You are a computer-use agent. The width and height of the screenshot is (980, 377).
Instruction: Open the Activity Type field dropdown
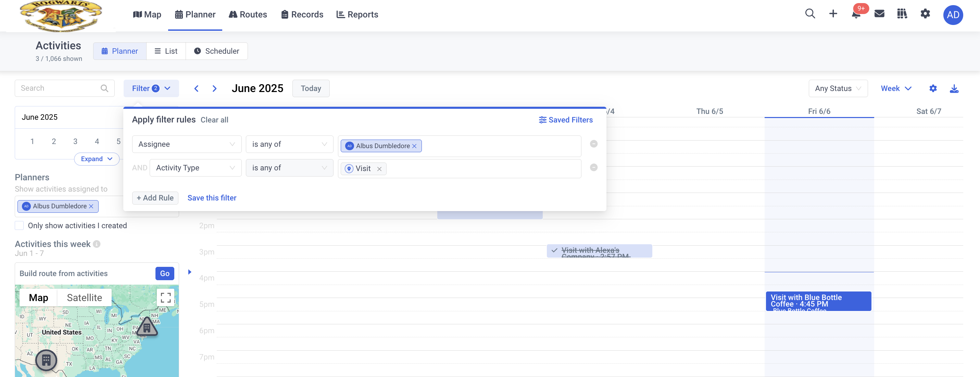coord(196,168)
